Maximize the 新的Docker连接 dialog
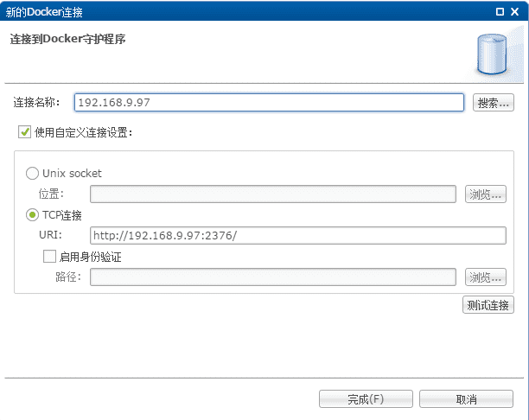The height and width of the screenshot is (420, 529). pos(500,12)
